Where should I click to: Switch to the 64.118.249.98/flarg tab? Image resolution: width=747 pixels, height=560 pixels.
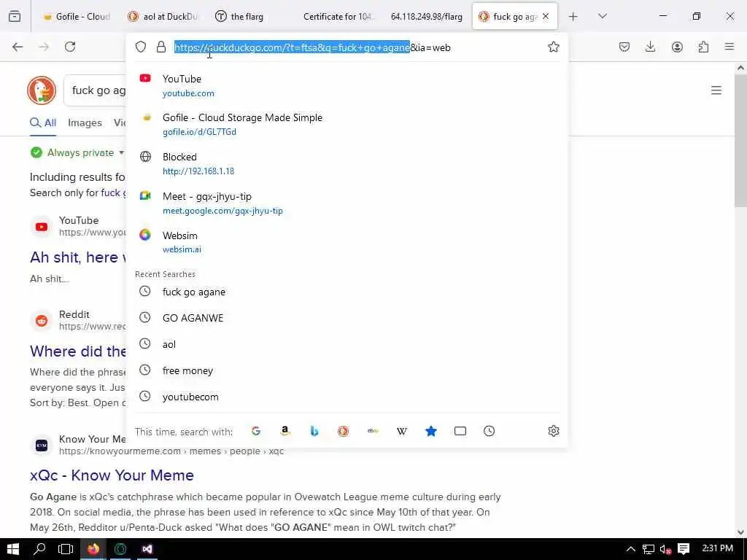[x=426, y=17]
